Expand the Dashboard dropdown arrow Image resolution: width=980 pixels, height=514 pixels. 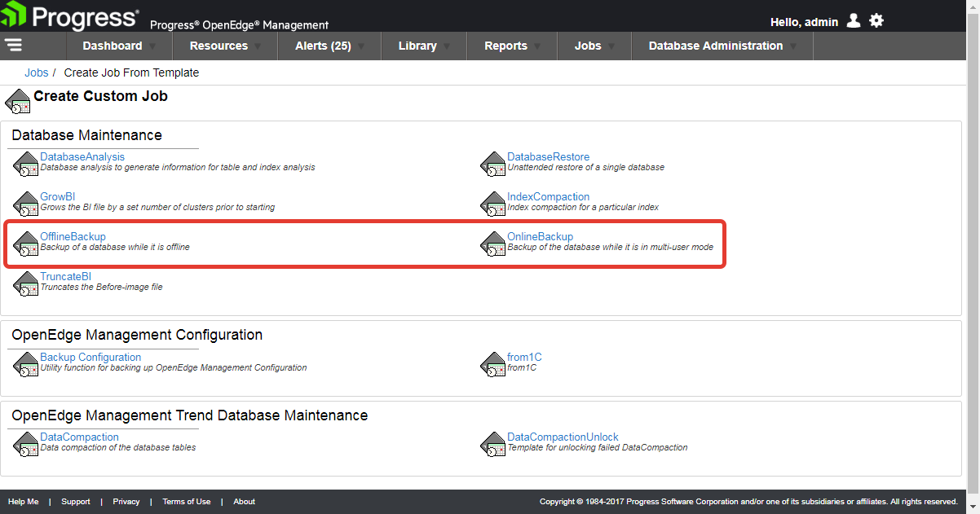tap(153, 46)
